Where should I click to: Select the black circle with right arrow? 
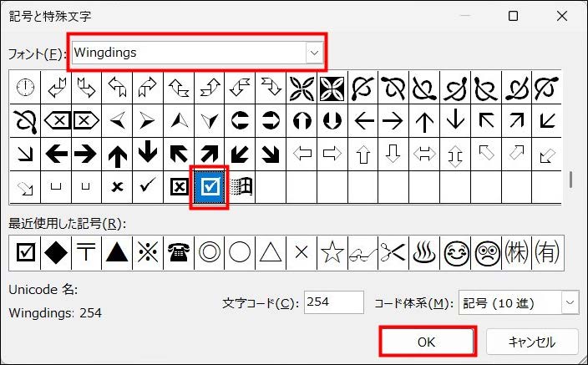pyautogui.click(x=271, y=121)
